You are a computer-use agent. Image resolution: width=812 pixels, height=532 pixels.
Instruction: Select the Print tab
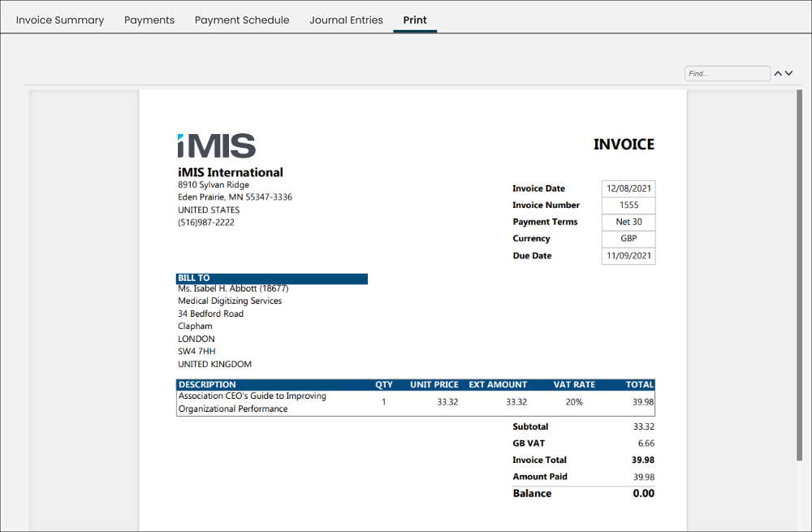415,20
